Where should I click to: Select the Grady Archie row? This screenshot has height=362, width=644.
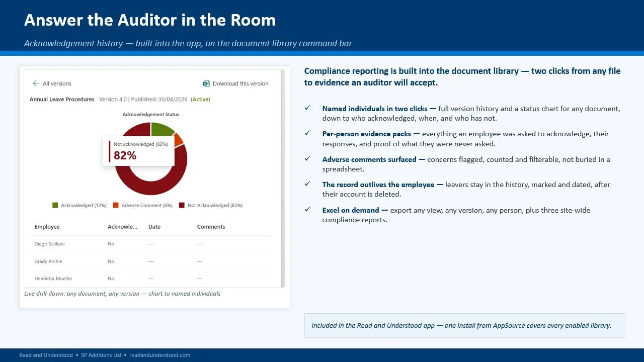[151, 261]
